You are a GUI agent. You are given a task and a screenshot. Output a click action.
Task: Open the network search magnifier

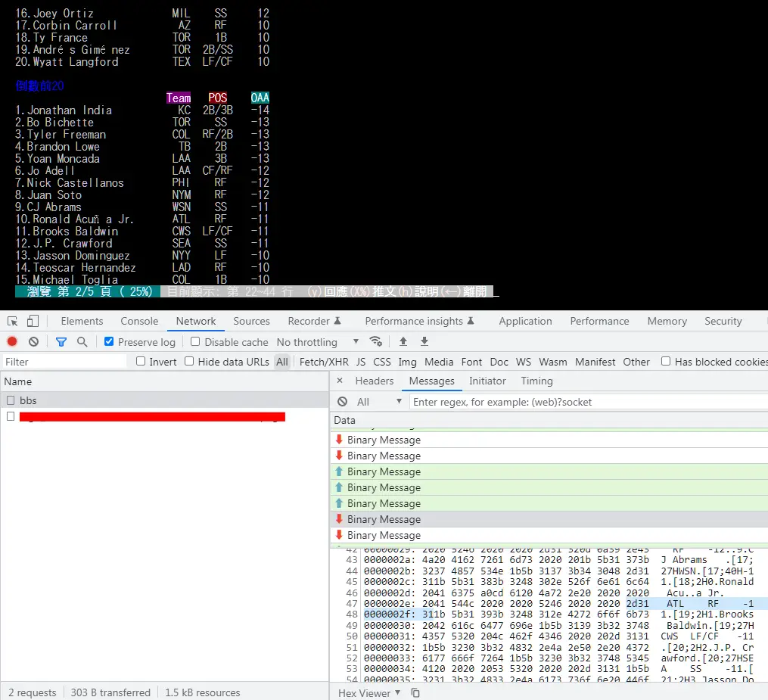click(82, 342)
